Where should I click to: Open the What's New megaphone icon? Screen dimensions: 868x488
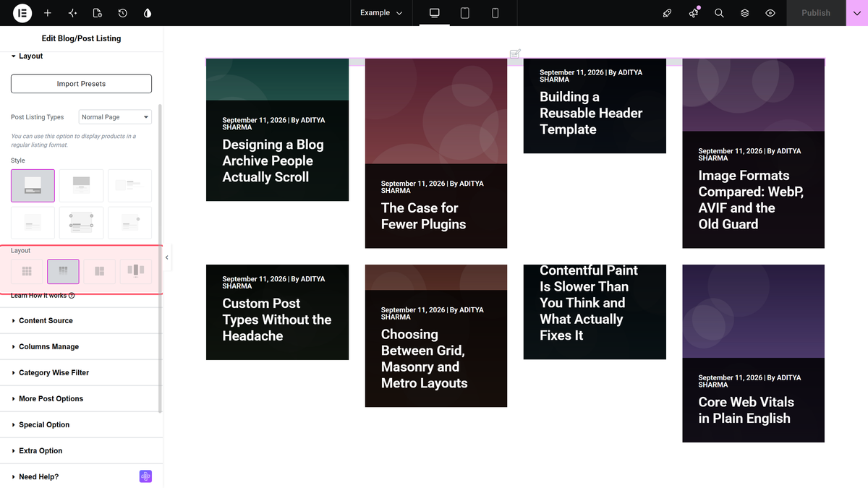[x=694, y=13]
